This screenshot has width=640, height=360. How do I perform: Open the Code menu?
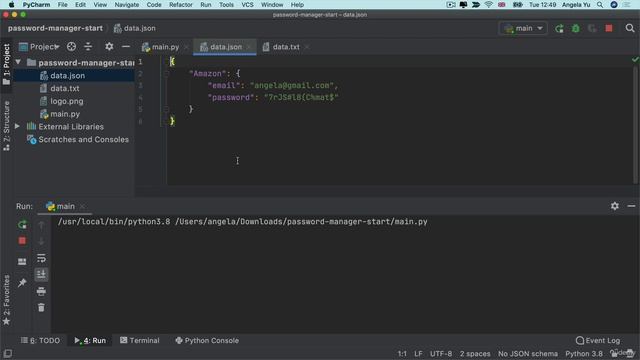(154, 5)
